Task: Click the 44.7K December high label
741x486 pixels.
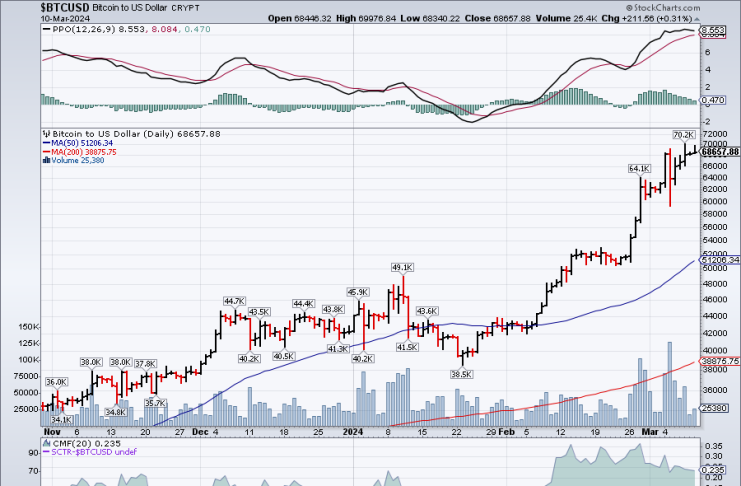Action: pos(233,301)
